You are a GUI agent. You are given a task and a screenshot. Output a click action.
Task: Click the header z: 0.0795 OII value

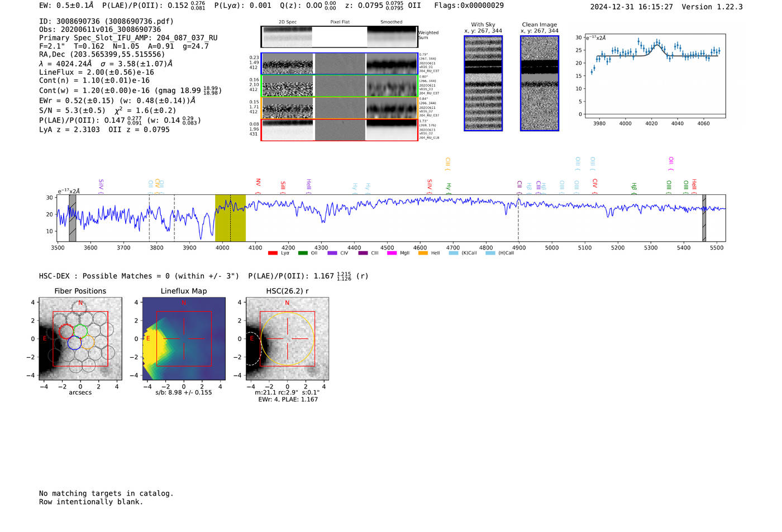pyautogui.click(x=383, y=5)
